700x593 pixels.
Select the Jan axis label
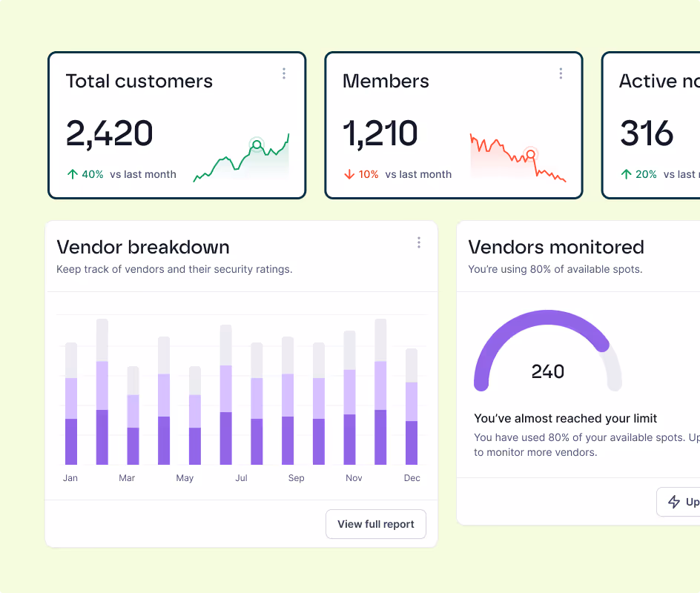(70, 478)
